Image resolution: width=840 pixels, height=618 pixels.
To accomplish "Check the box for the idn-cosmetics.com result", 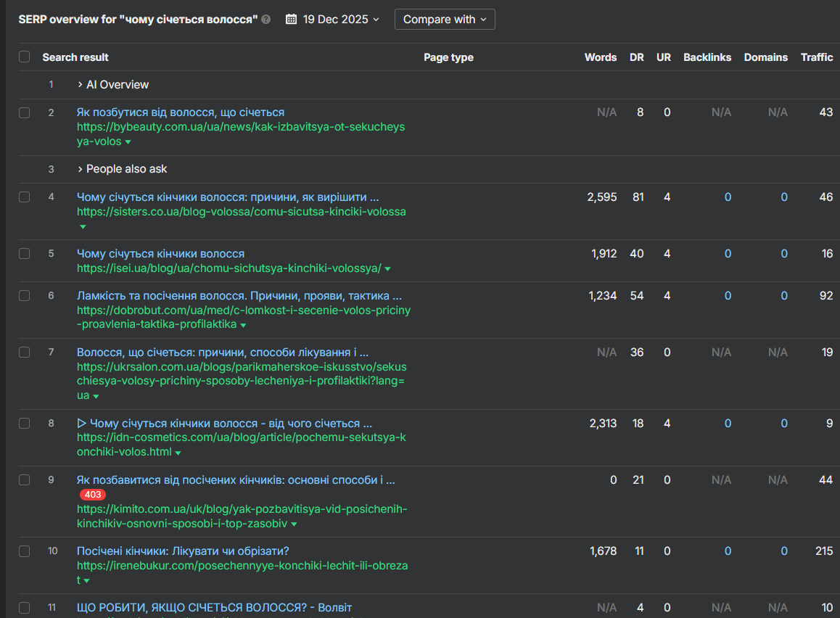I will coord(25,423).
